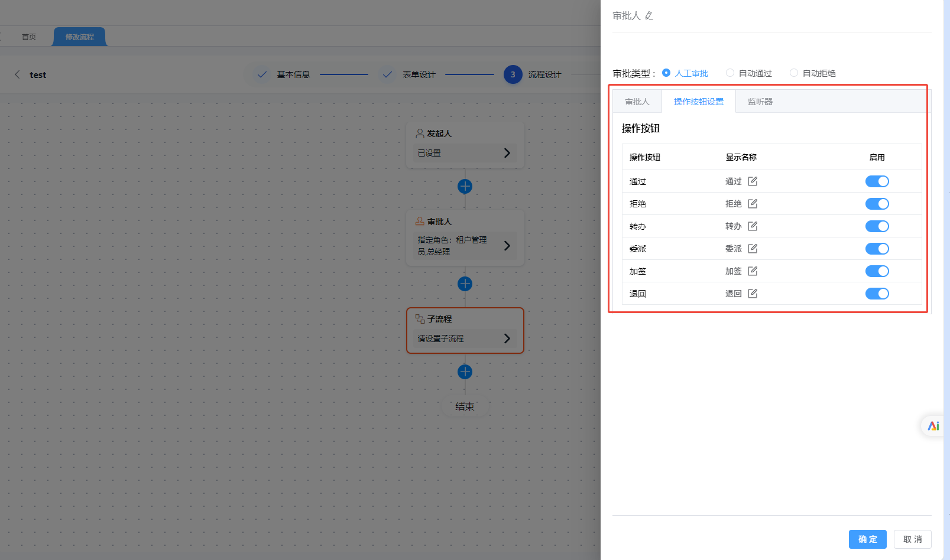This screenshot has width=950, height=560.
Task: Expand 审批人 node role chevron
Action: click(x=507, y=246)
